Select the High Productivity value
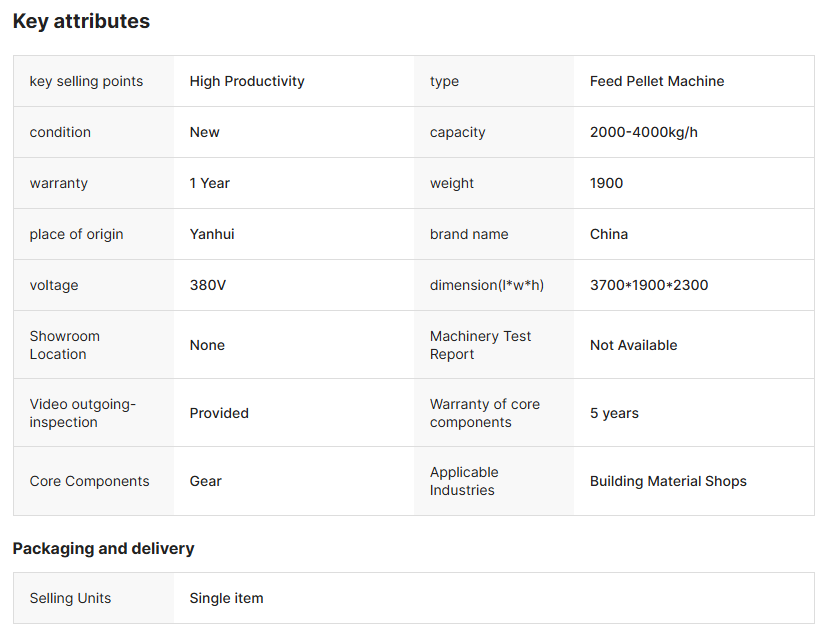830x632 pixels. [x=247, y=81]
